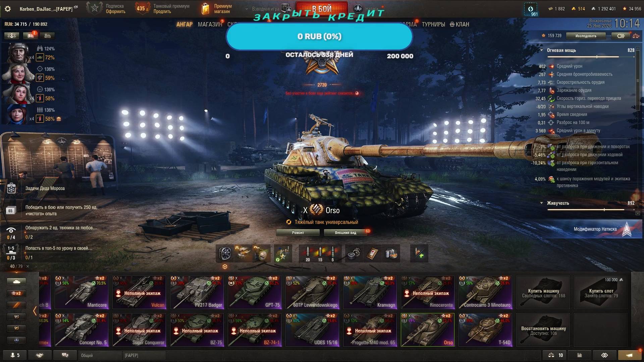Toggle the x2 bonus filter in carousel
This screenshot has height=362, width=644.
coord(16,293)
